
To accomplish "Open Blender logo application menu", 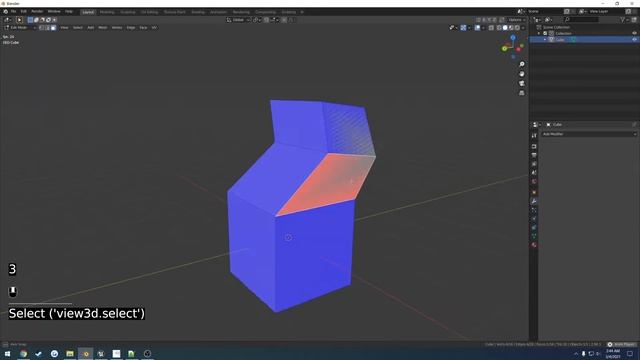I will click(5, 11).
